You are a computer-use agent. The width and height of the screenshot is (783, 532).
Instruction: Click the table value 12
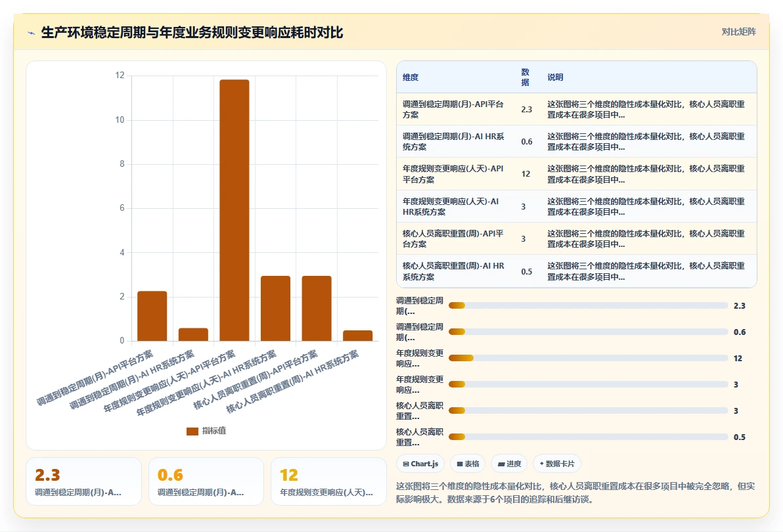coord(526,174)
